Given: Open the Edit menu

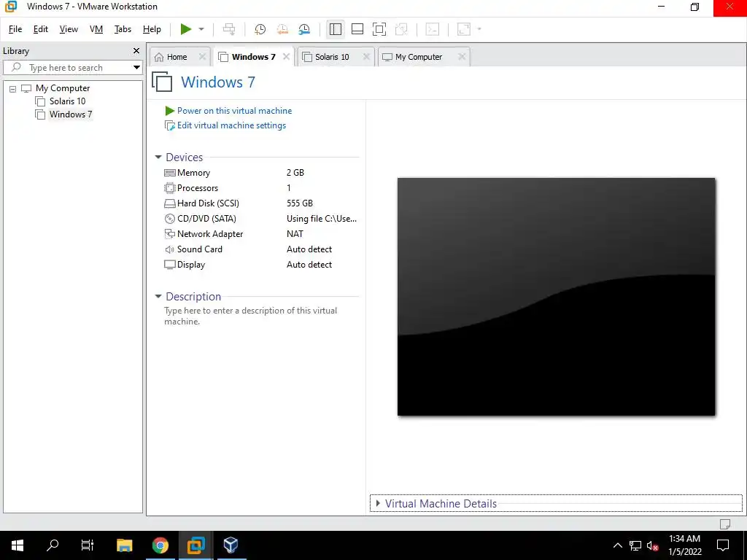Looking at the screenshot, I should coord(41,29).
